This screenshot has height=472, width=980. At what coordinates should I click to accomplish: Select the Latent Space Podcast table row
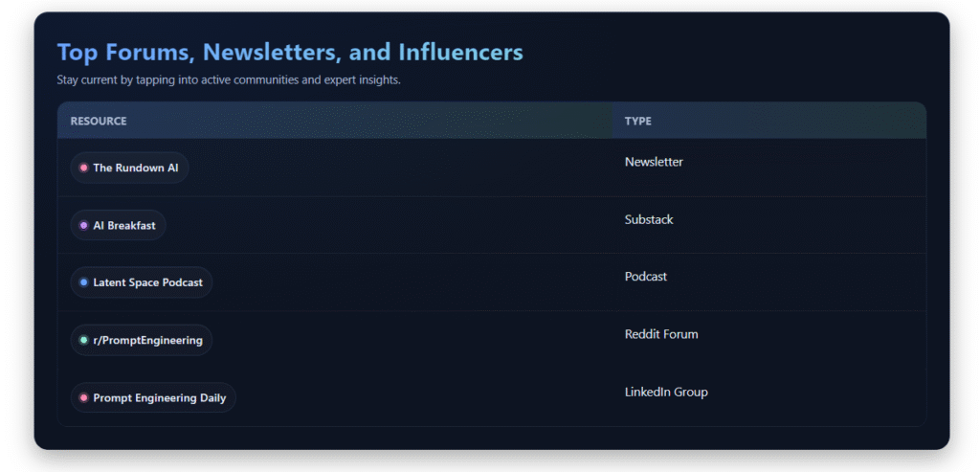(492, 282)
